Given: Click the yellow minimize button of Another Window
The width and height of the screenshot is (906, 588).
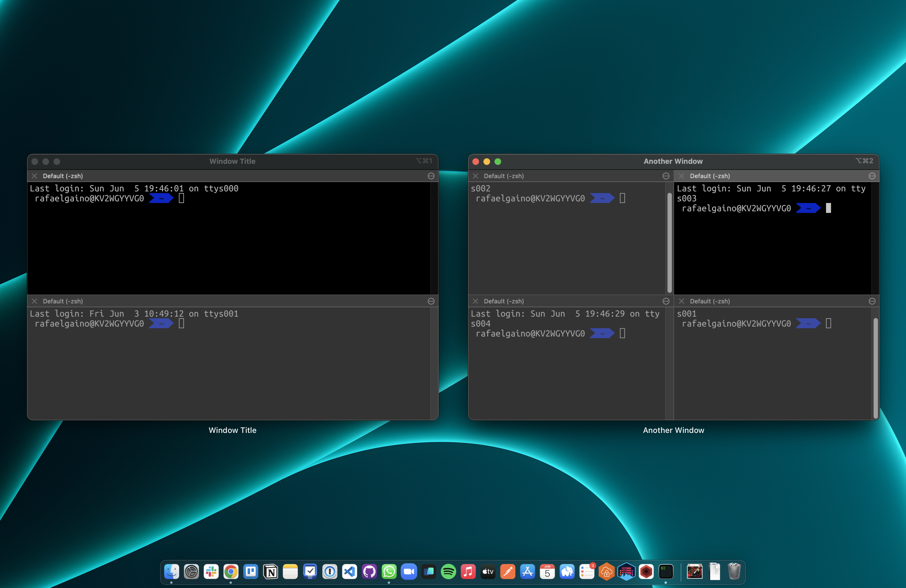Looking at the screenshot, I should tap(487, 162).
